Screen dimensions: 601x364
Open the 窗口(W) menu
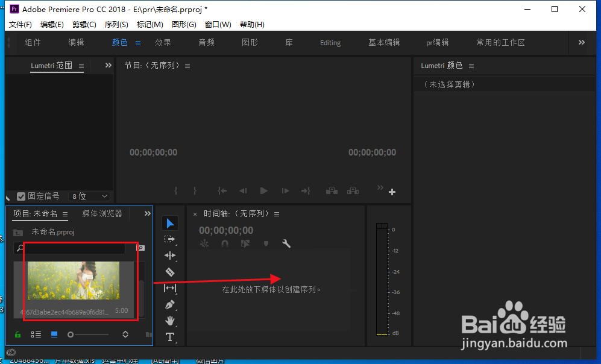(x=218, y=25)
